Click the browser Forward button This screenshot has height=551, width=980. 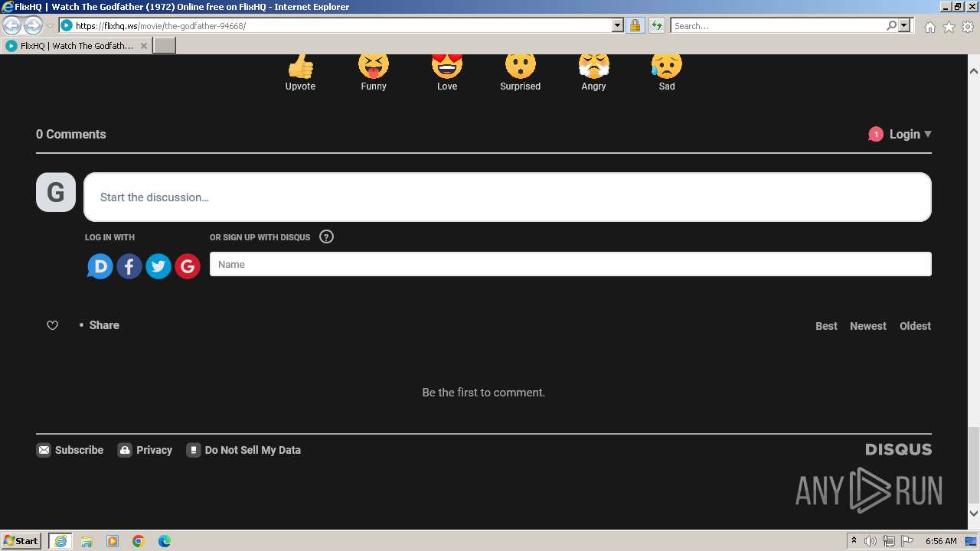coord(33,25)
